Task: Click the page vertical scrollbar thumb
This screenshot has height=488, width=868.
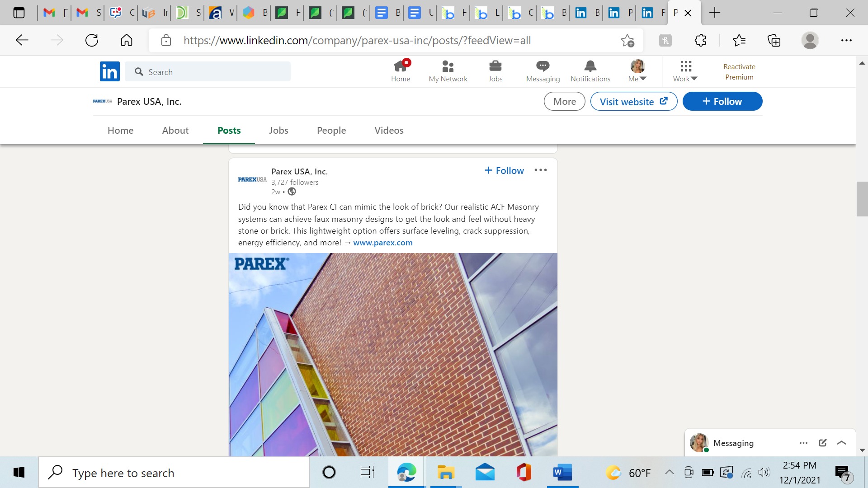Action: [862, 199]
